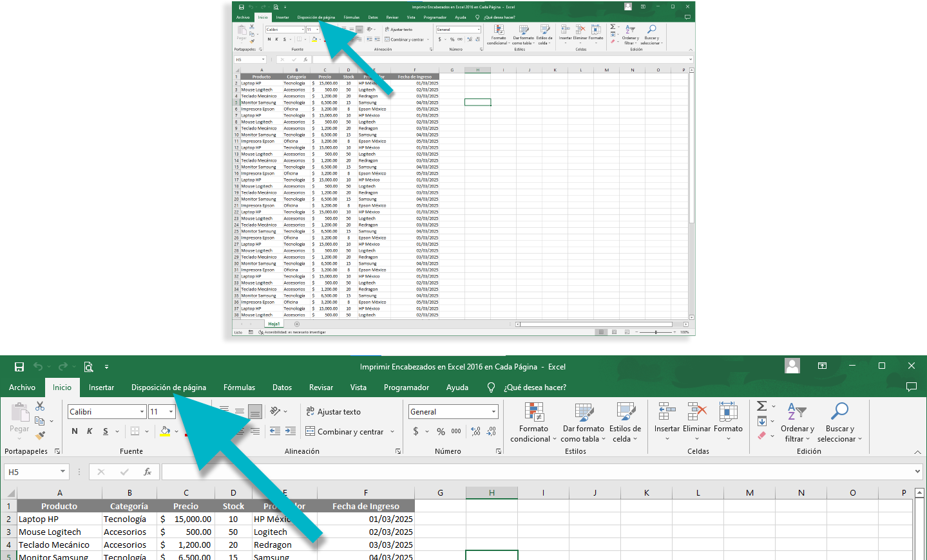927x560 pixels.
Task: Click the enlarged Buscar y seleccionar magnifier
Action: [839, 411]
